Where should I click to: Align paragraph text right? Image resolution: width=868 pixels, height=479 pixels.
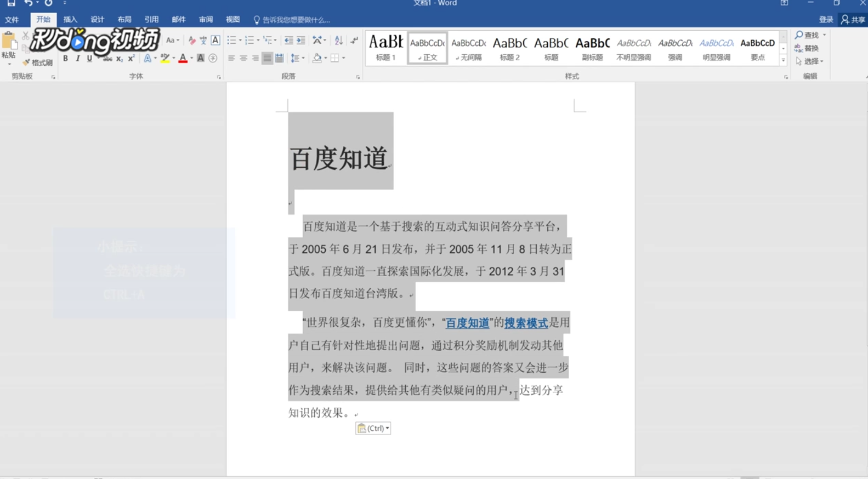256,58
